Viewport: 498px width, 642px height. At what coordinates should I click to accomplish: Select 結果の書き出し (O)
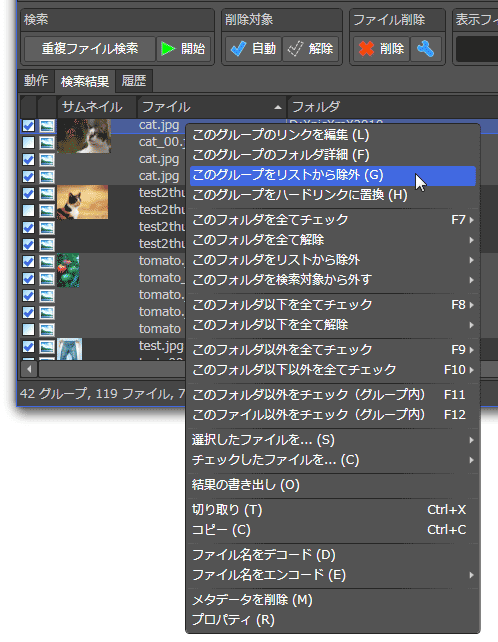point(333,485)
